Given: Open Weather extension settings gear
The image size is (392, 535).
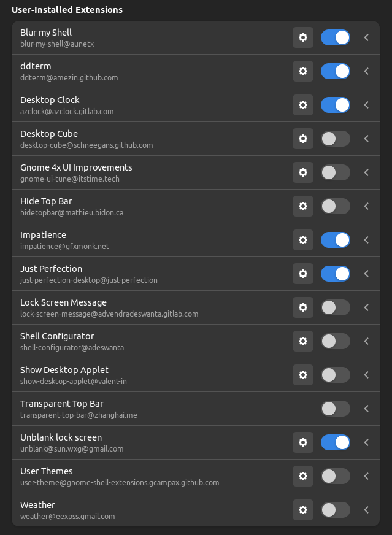Looking at the screenshot, I should (x=302, y=510).
